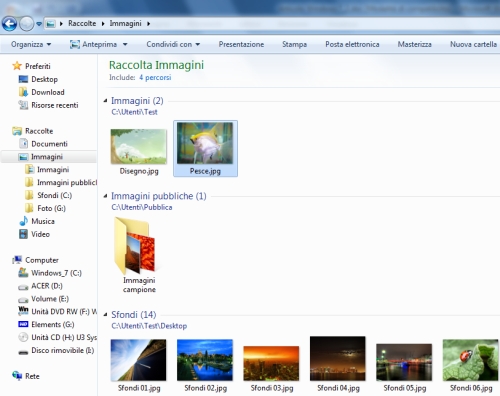Screen dimensions: 500x396
Task: Open the Condividi con menu
Action: [x=173, y=44]
